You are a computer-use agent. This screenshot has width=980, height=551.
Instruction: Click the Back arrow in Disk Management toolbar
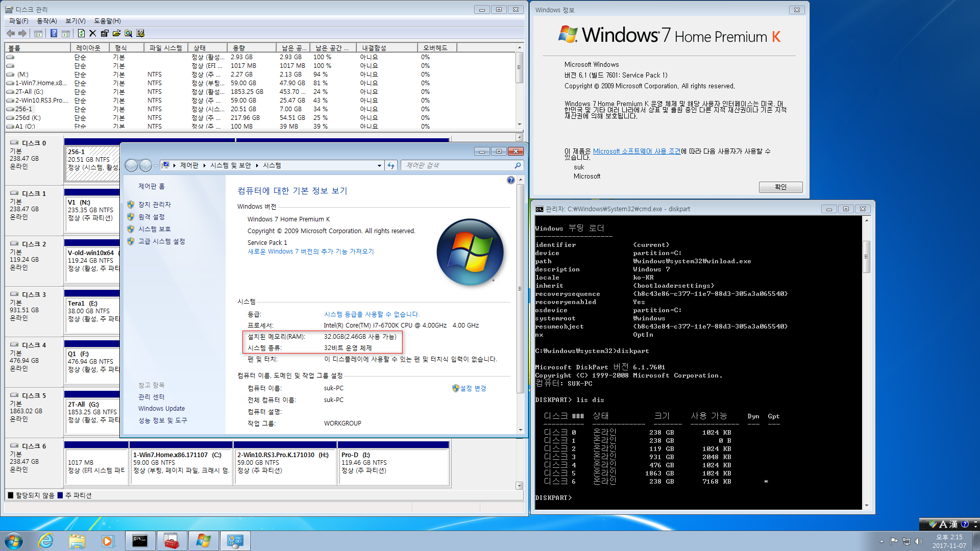pyautogui.click(x=10, y=33)
